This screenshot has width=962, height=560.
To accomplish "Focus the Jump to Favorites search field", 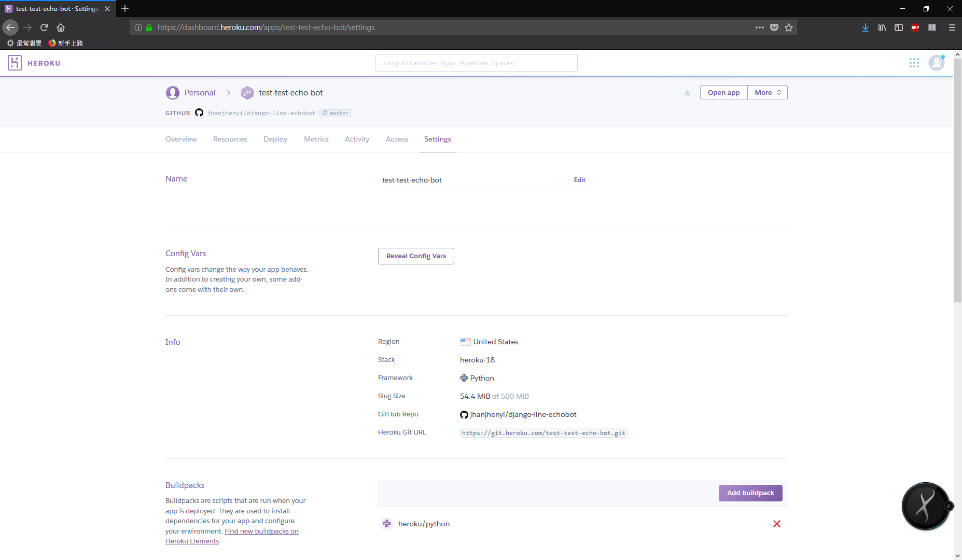I will tap(477, 63).
